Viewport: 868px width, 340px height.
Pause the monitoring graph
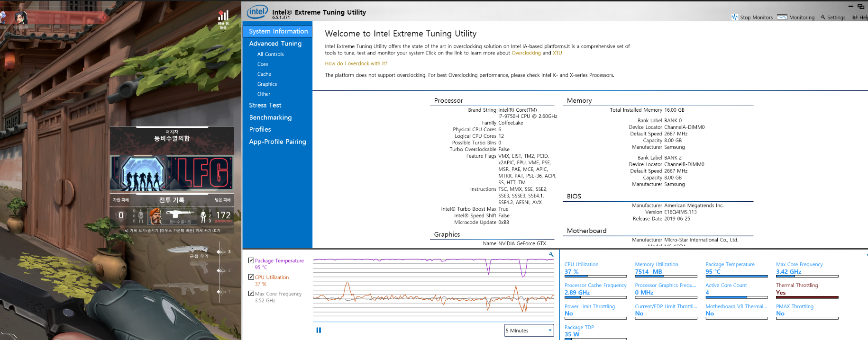coord(319,330)
